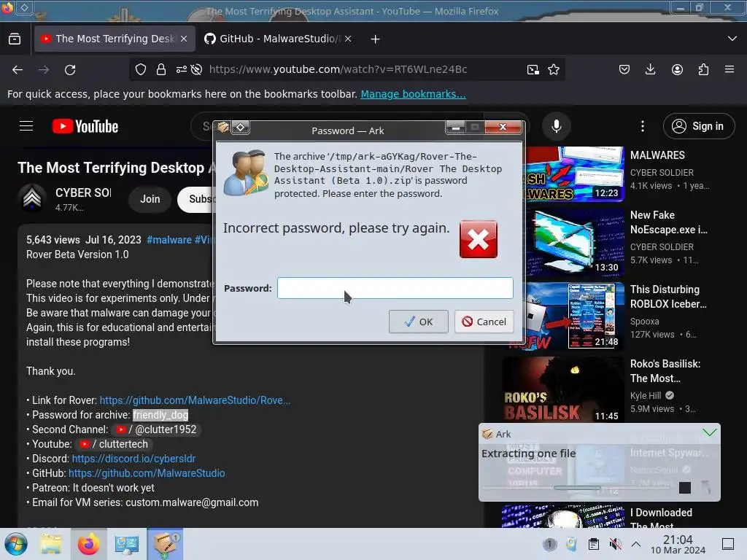Open the Firefox hamburger application menu

729,69
